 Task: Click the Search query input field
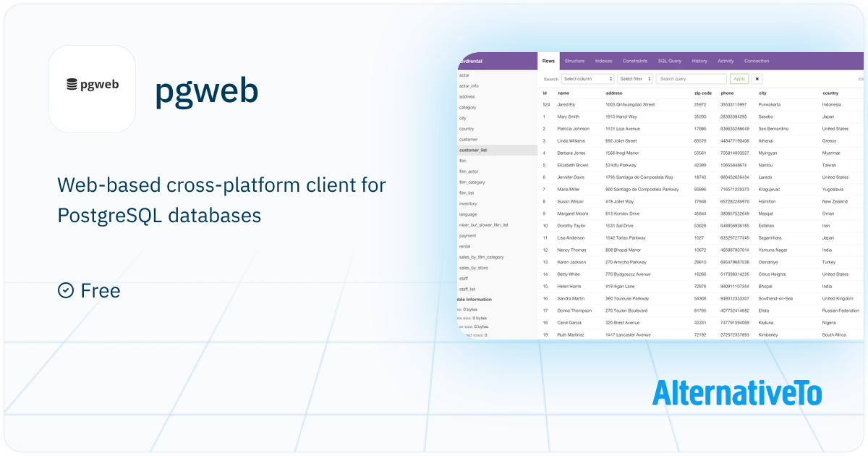[x=692, y=79]
